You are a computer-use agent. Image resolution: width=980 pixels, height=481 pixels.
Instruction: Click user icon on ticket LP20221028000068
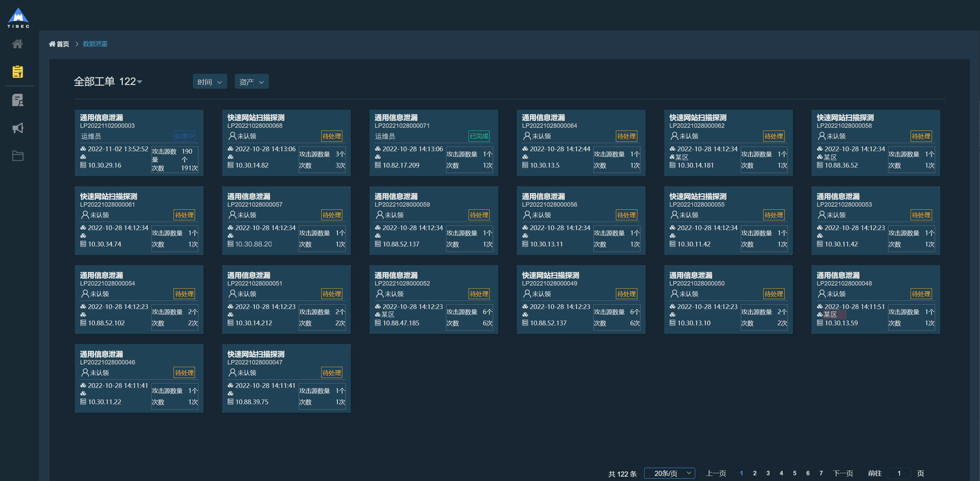232,136
